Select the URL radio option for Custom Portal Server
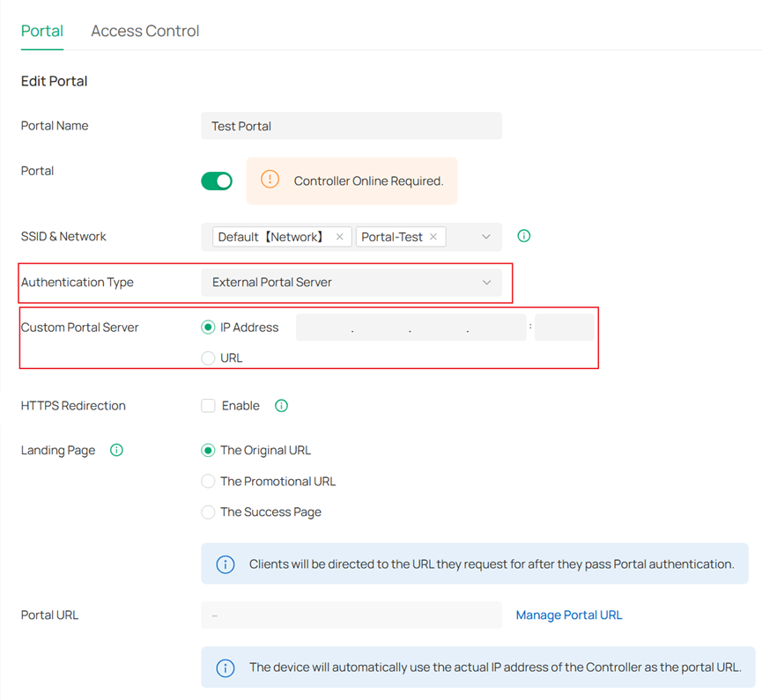Image resolution: width=762 pixels, height=700 pixels. (x=208, y=358)
